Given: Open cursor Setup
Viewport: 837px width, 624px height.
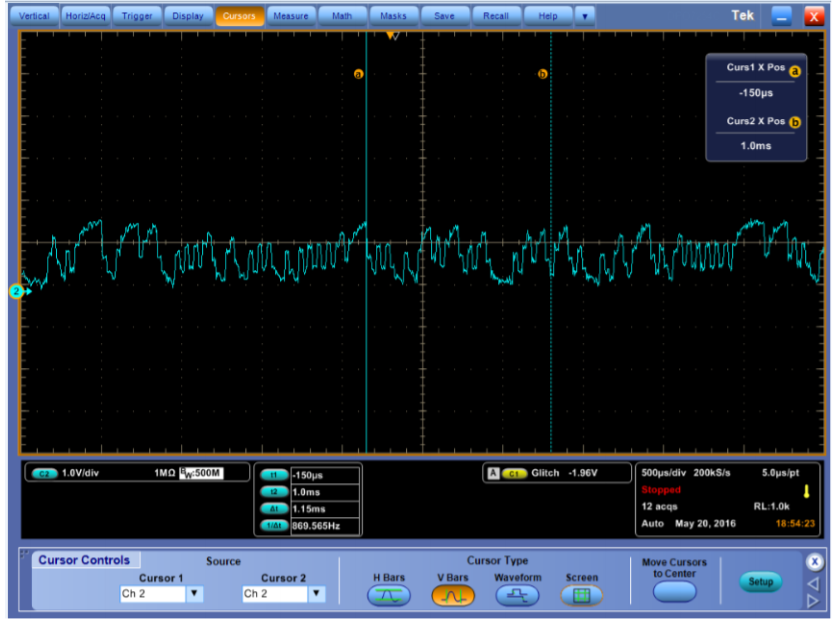Looking at the screenshot, I should [760, 581].
